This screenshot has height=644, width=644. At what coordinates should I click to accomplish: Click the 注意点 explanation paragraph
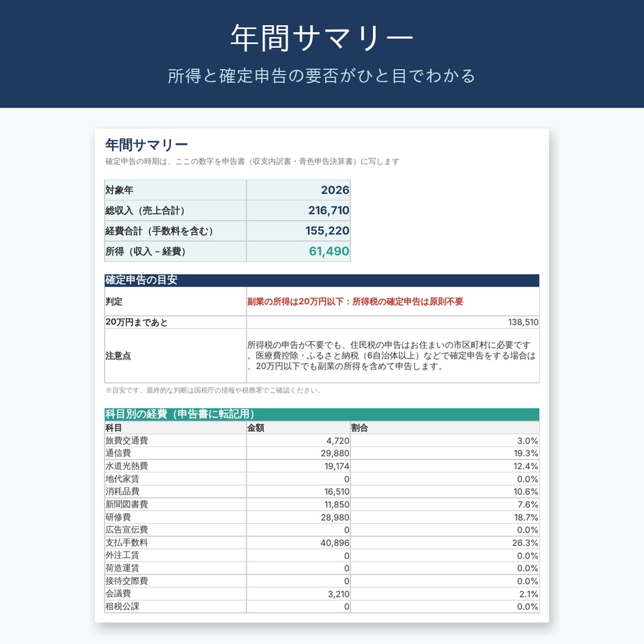tap(391, 356)
